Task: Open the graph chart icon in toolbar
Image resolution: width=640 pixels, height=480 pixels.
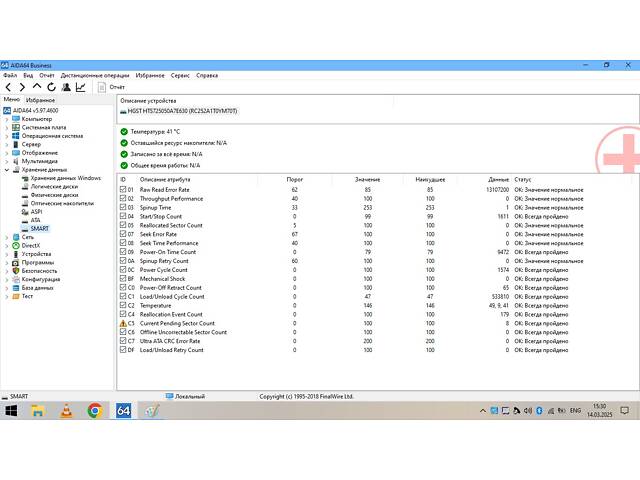Action: pos(81,87)
